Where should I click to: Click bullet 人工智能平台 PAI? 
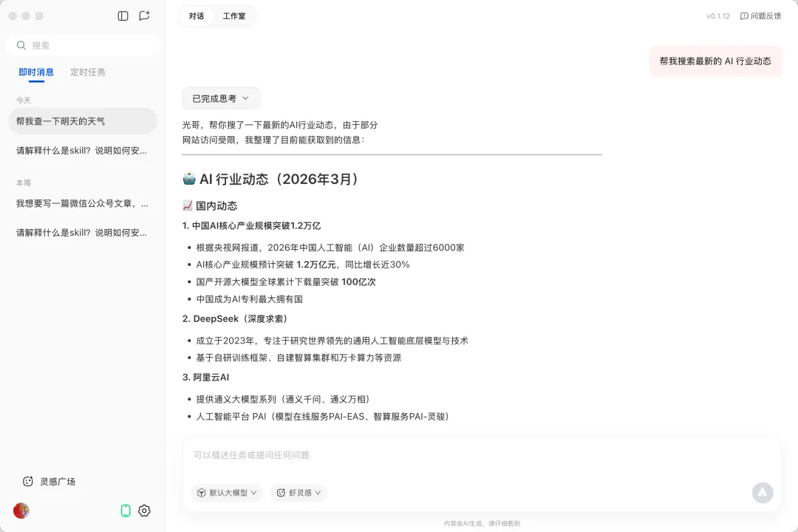point(324,417)
